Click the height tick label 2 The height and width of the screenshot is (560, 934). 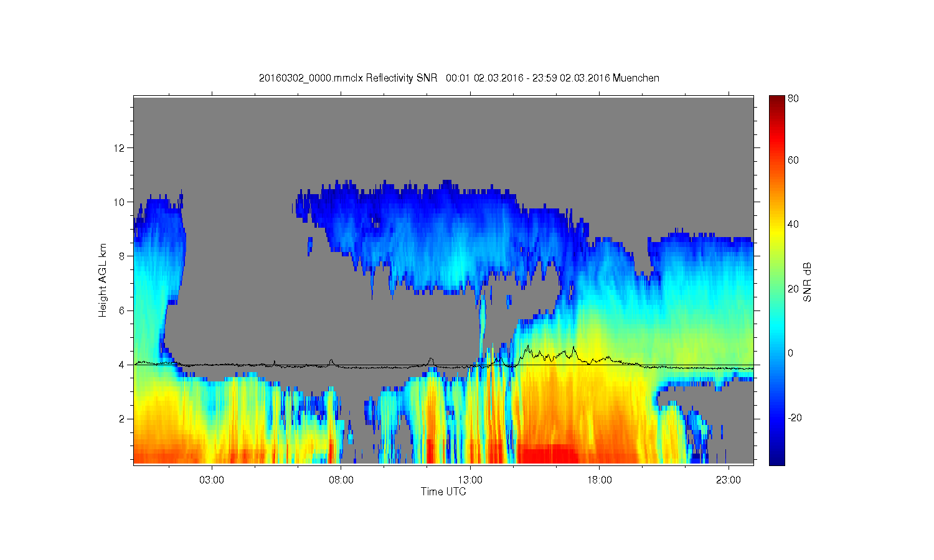pos(122,419)
